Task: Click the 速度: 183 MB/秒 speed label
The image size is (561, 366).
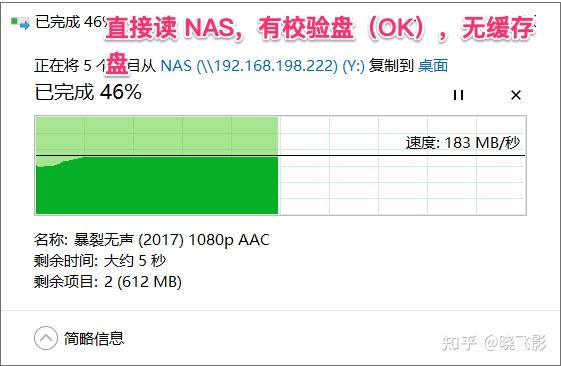Action: tap(463, 143)
